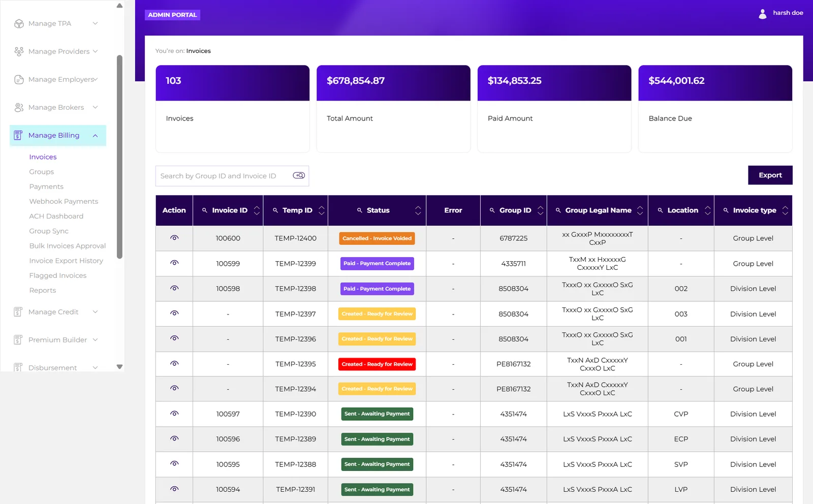The width and height of the screenshot is (813, 504).
Task: Expand the Manage TPA menu chevron
Action: click(x=95, y=23)
